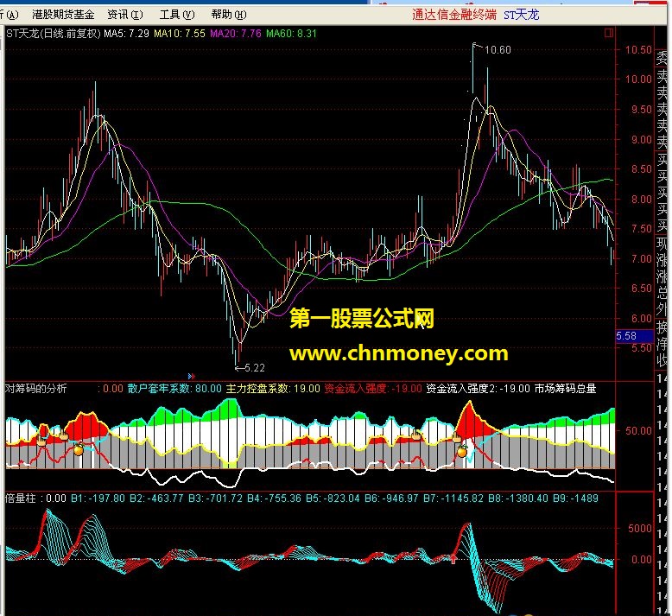Select the B7:-1145.82 value
The image size is (672, 616).
pos(453,499)
